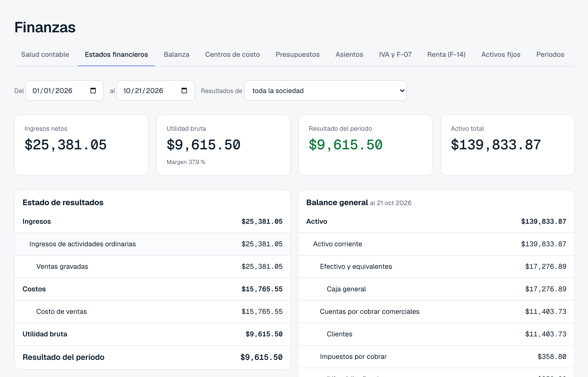
Task: Click the Resultado del periodo total row
Action: (153, 357)
